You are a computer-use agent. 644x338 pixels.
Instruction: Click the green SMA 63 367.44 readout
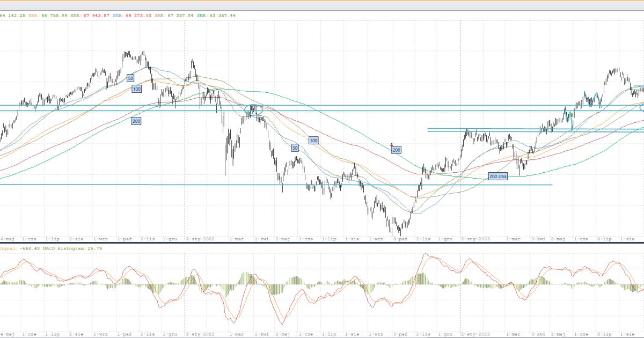pos(217,16)
